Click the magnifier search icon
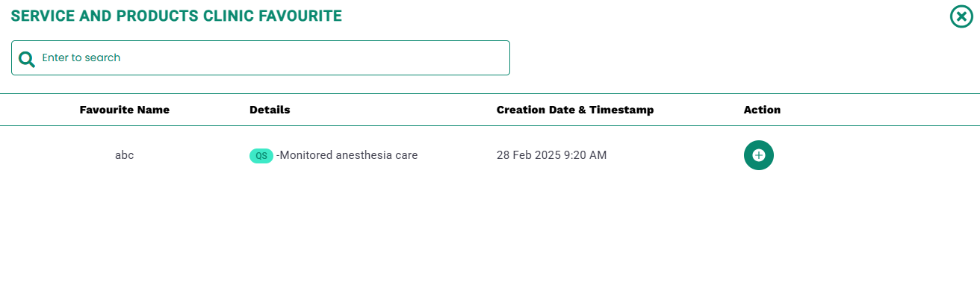 pyautogui.click(x=27, y=59)
